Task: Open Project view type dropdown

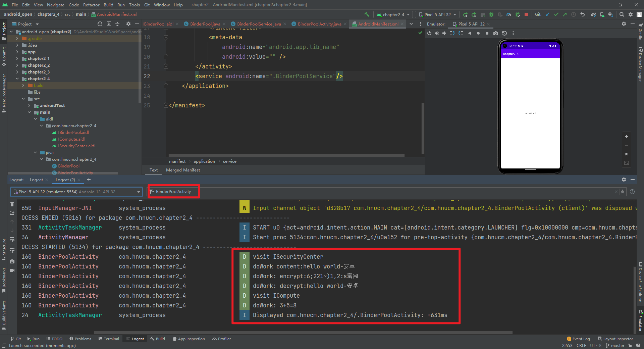Action: (25, 24)
